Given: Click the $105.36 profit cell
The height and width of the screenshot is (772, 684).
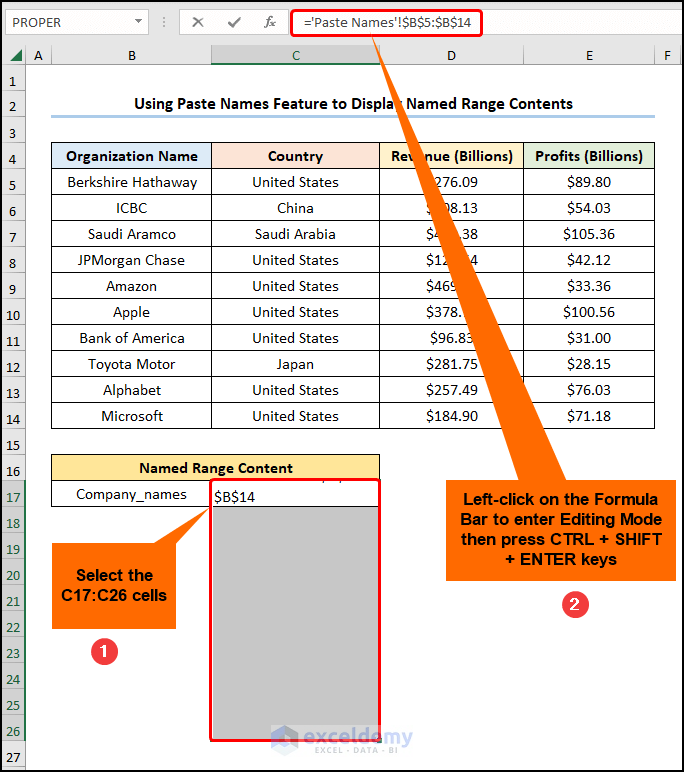Looking at the screenshot, I should click(589, 234).
